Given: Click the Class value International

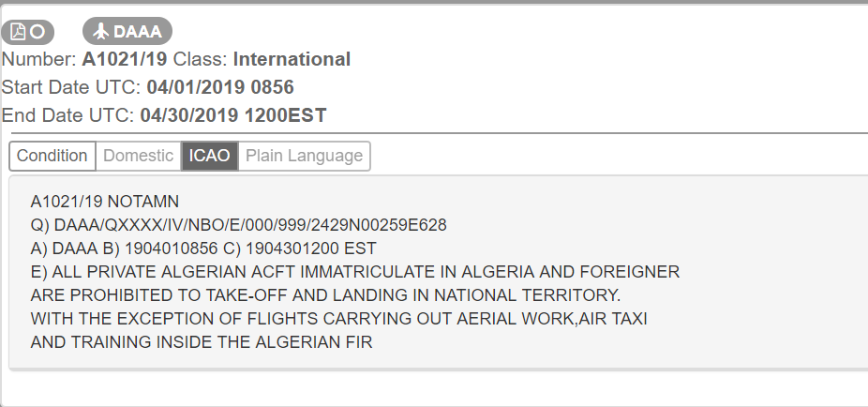Looking at the screenshot, I should [292, 60].
